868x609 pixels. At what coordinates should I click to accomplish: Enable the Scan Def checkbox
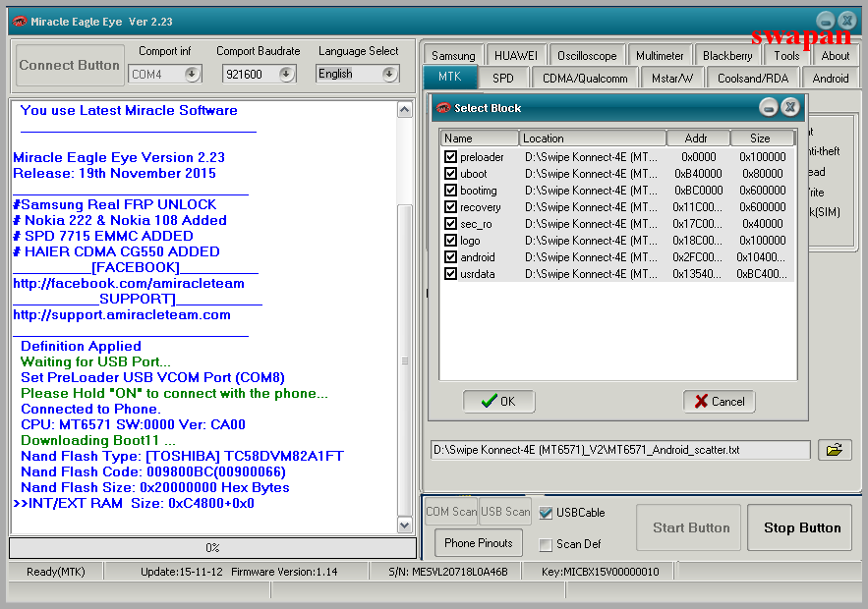point(546,544)
